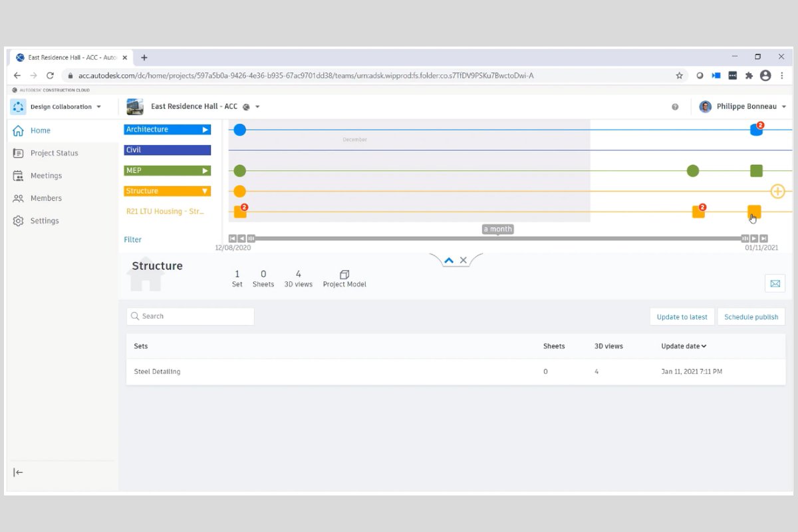The image size is (798, 532).
Task: Open browser extensions puzzle icon
Action: [x=749, y=76]
